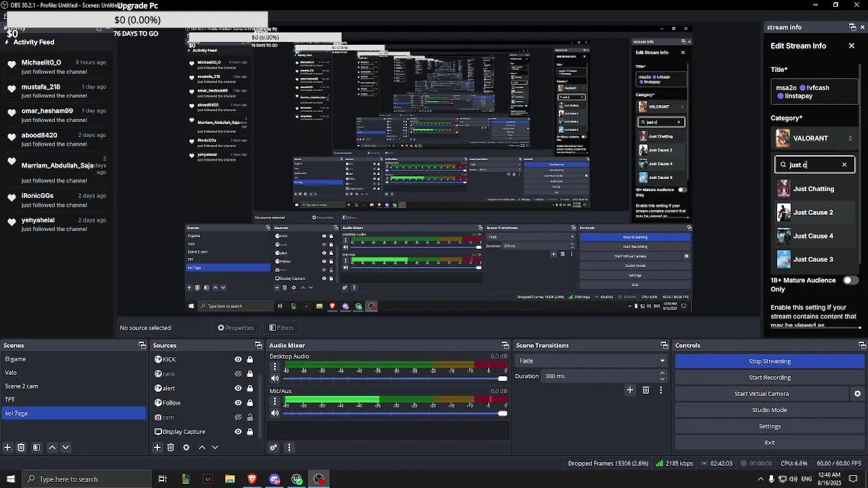
Task: Open source Filters button under preview
Action: tap(281, 328)
